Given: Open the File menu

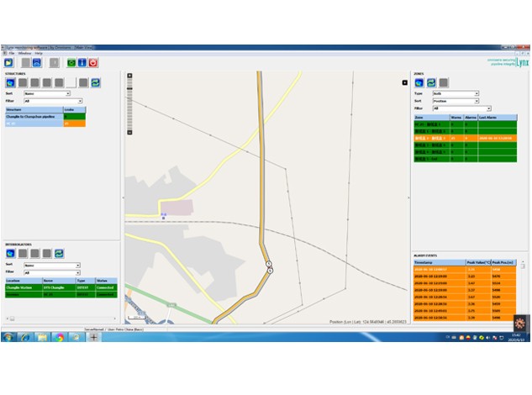Looking at the screenshot, I should [x=13, y=53].
